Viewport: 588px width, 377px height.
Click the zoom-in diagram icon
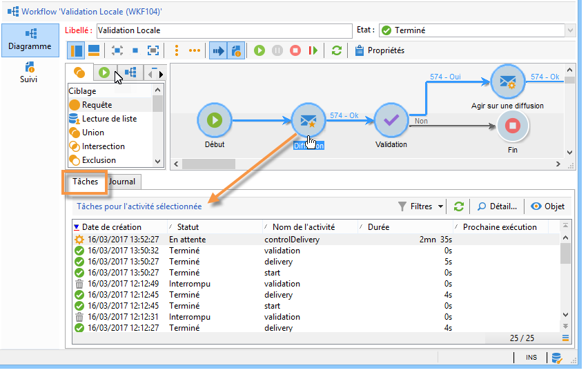coord(117,50)
